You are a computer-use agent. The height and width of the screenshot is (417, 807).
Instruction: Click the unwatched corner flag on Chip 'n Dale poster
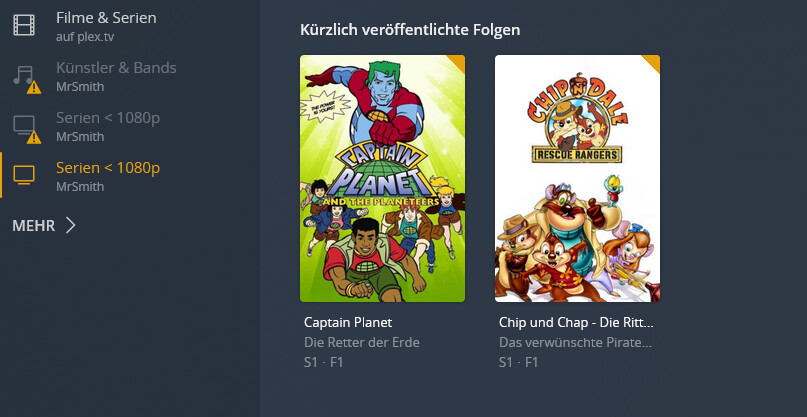pyautogui.click(x=653, y=62)
